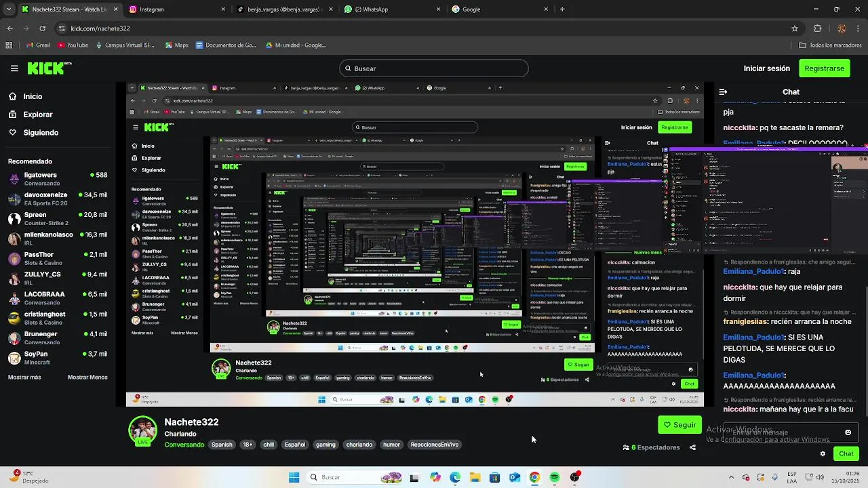
Task: Open chat settings gear icon
Action: (x=823, y=454)
